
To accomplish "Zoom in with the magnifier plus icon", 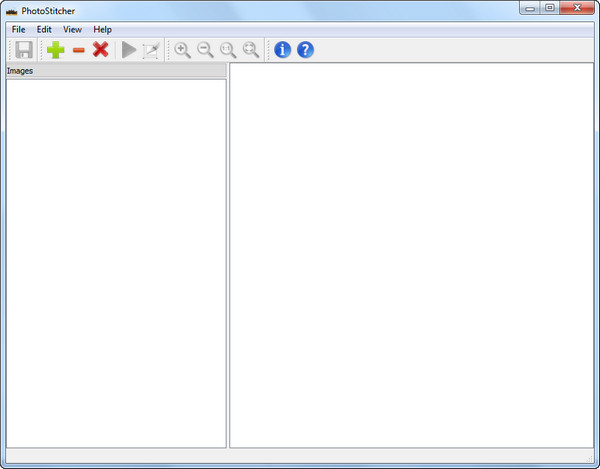I will coord(182,50).
